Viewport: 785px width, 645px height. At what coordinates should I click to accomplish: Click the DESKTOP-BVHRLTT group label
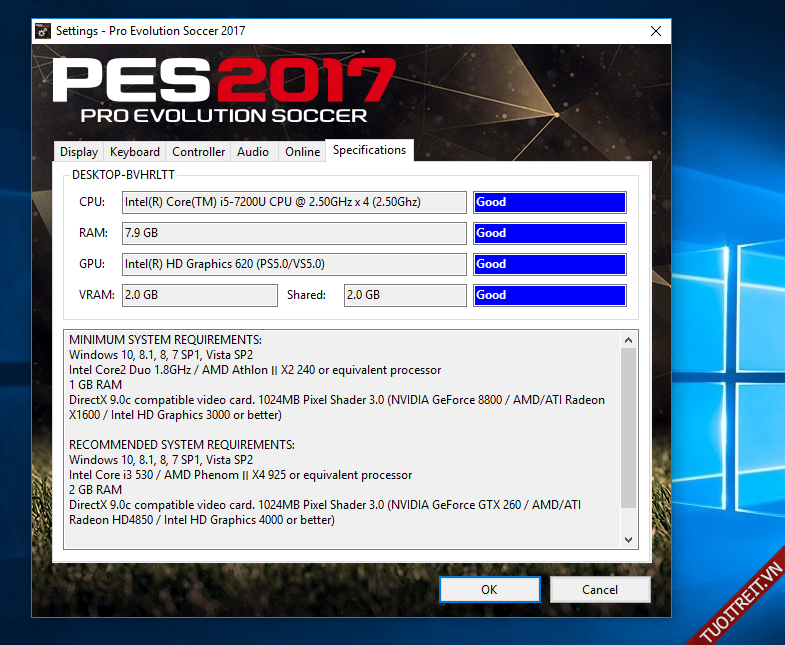[123, 175]
